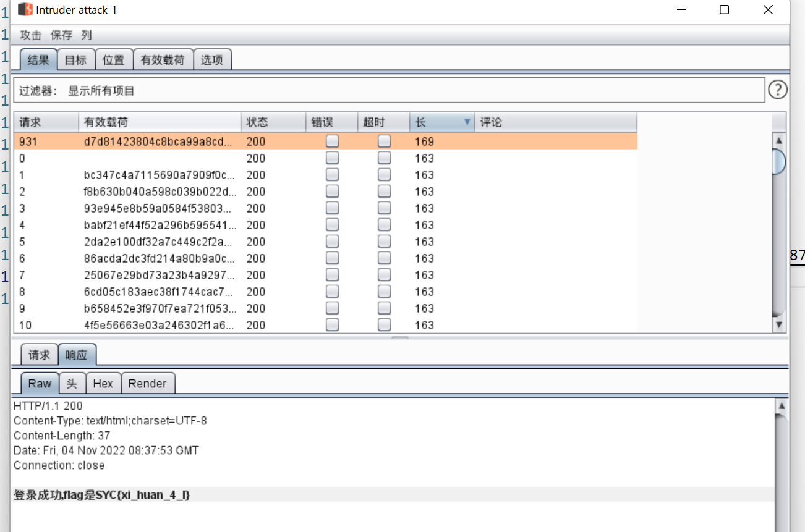Open the 请求 tab in the lower pane

pyautogui.click(x=40, y=355)
